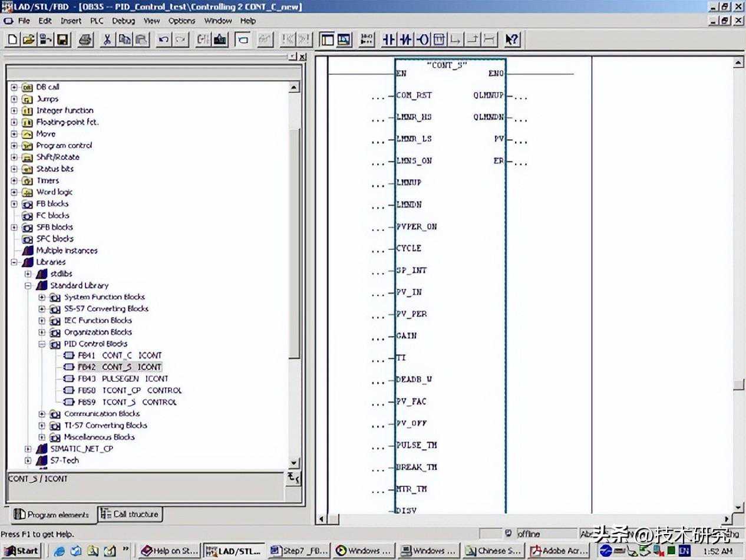The image size is (746, 560).
Task: Click the Cut scissors icon
Action: [107, 39]
